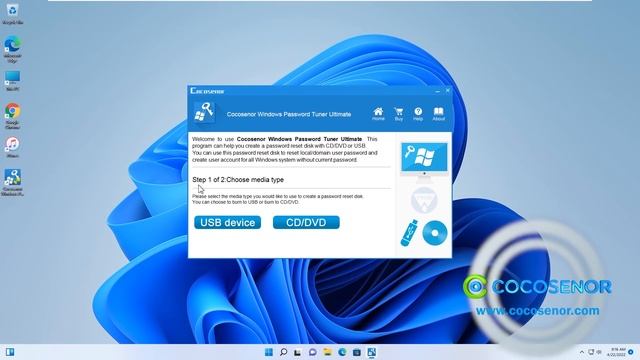Open File Explorer from the taskbar
This screenshot has width=640, height=360.
coord(327,352)
